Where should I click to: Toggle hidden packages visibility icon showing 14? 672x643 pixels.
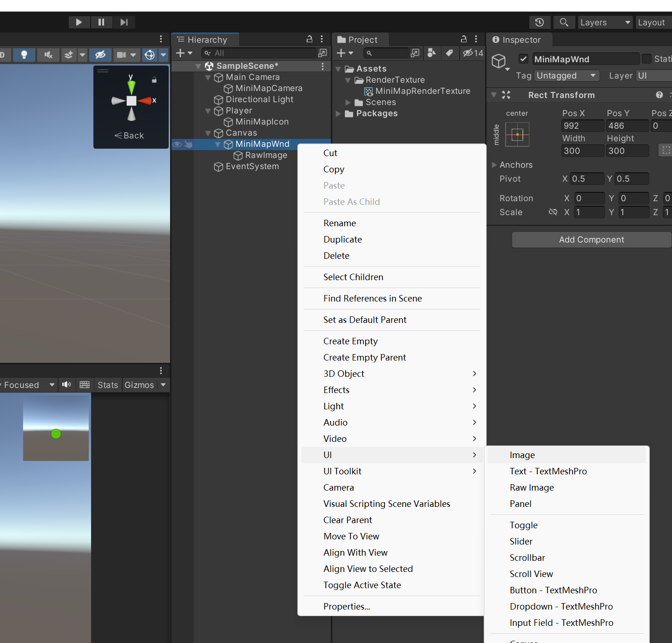[473, 53]
